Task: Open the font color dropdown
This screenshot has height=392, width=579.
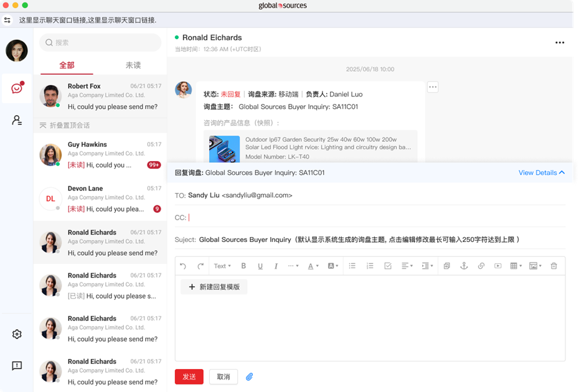Action: [313, 266]
